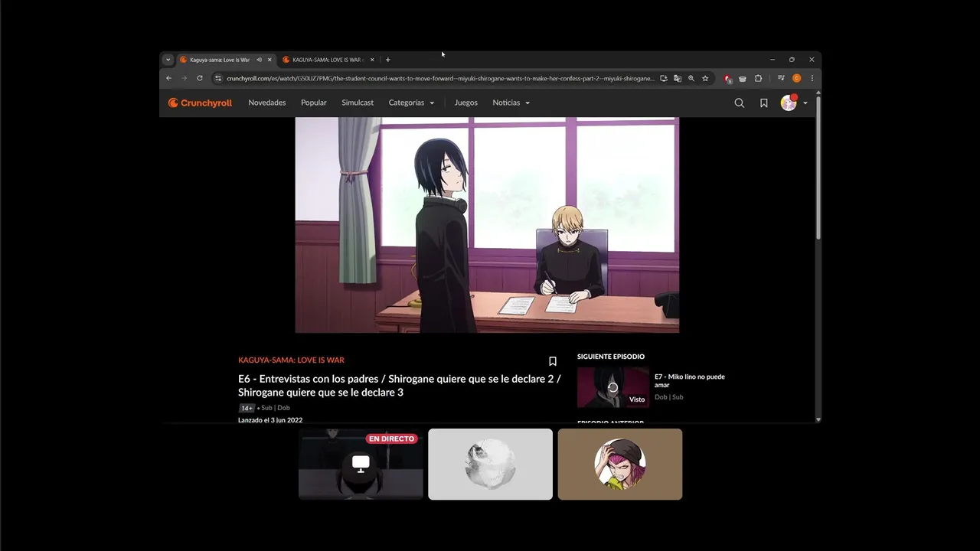This screenshot has height=551, width=980.
Task: Click the Lanzado el 3 jun 2022 text
Action: (x=270, y=420)
